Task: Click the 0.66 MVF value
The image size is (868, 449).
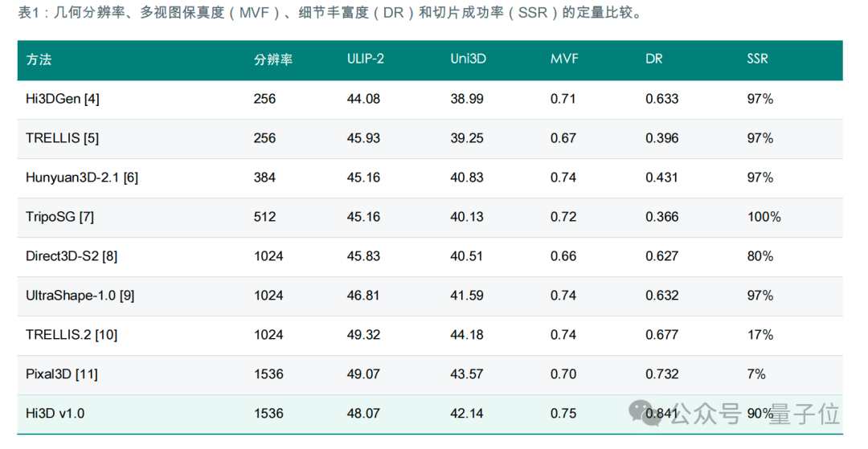Action: 563,256
